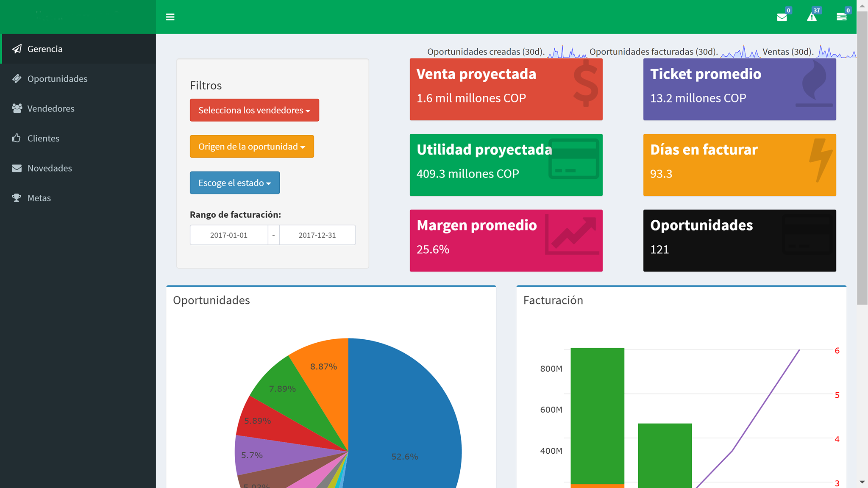
Task: Click the end date field showing 2017-12-31
Action: pos(317,235)
